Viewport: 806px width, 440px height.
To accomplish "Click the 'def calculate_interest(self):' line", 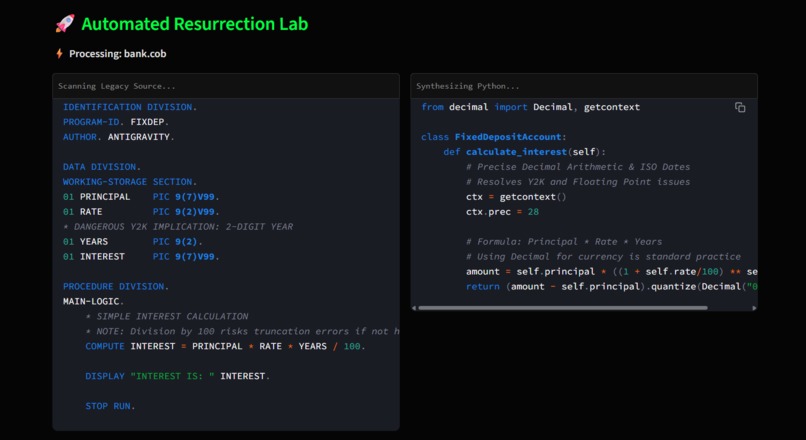I will tap(525, 152).
